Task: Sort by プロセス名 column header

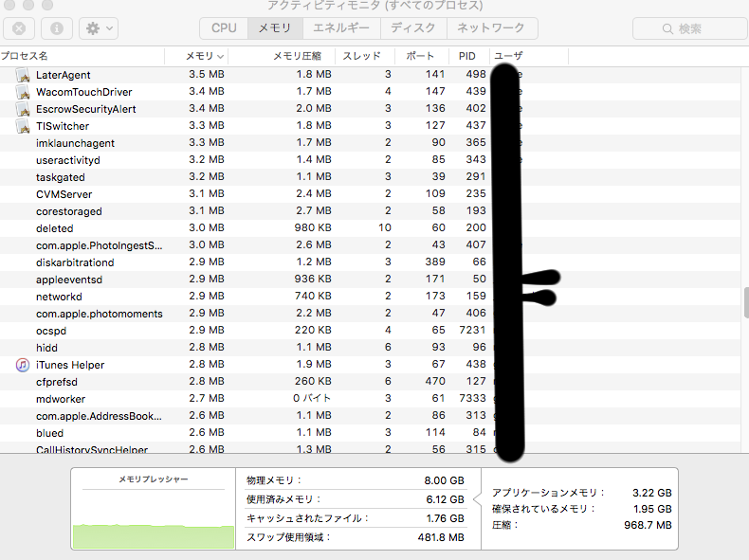Action: (82, 56)
